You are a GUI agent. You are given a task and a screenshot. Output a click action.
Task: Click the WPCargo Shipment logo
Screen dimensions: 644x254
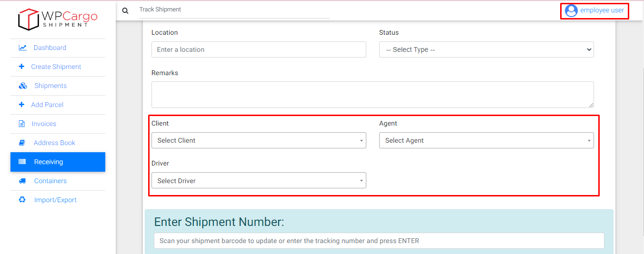pos(58,19)
